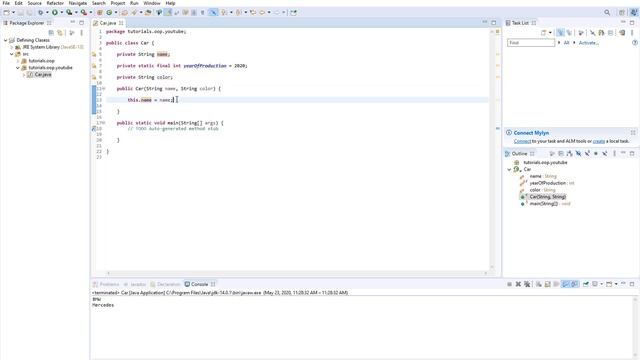Open the Navigate menu

click(x=78, y=3)
